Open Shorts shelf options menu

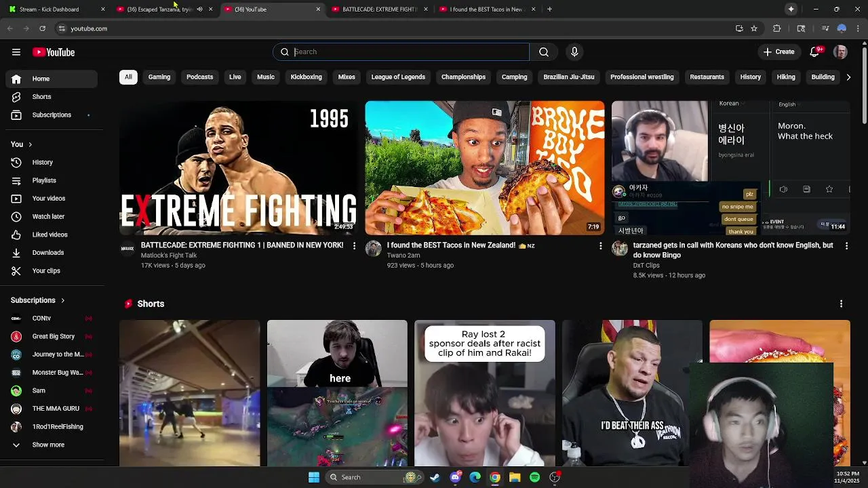[841, 304]
